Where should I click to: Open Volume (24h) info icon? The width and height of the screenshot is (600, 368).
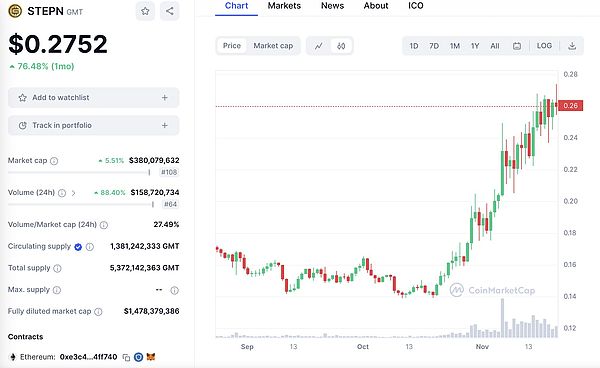click(x=62, y=193)
